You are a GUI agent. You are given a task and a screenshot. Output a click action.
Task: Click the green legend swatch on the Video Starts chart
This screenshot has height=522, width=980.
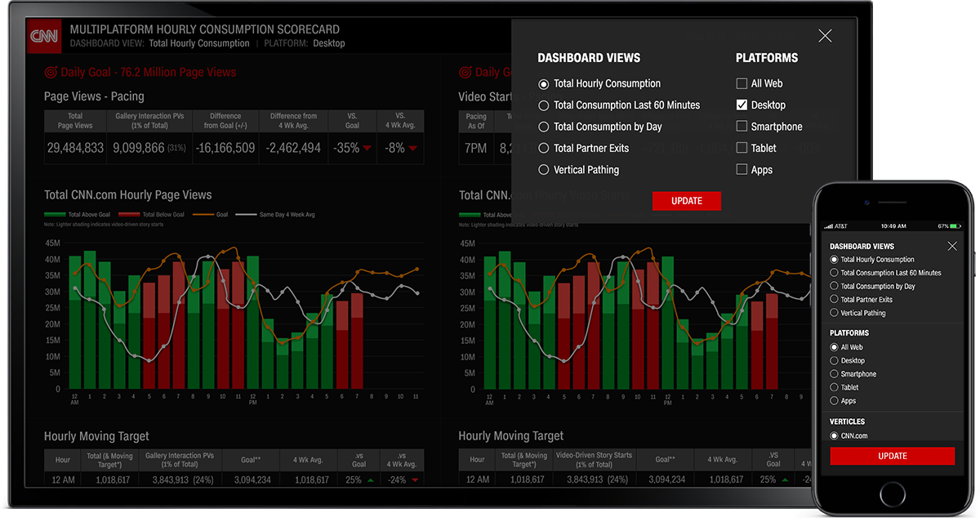point(470,215)
